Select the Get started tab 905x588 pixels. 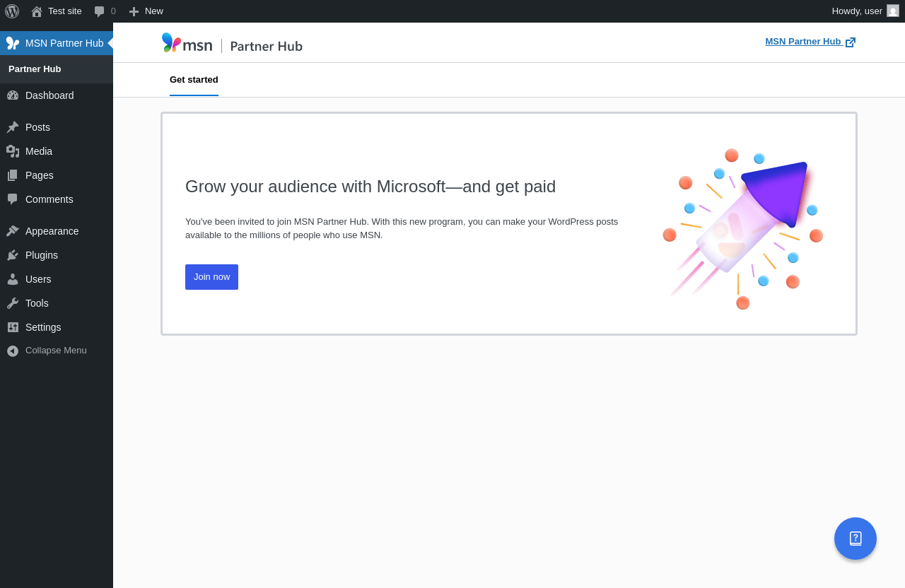[194, 80]
